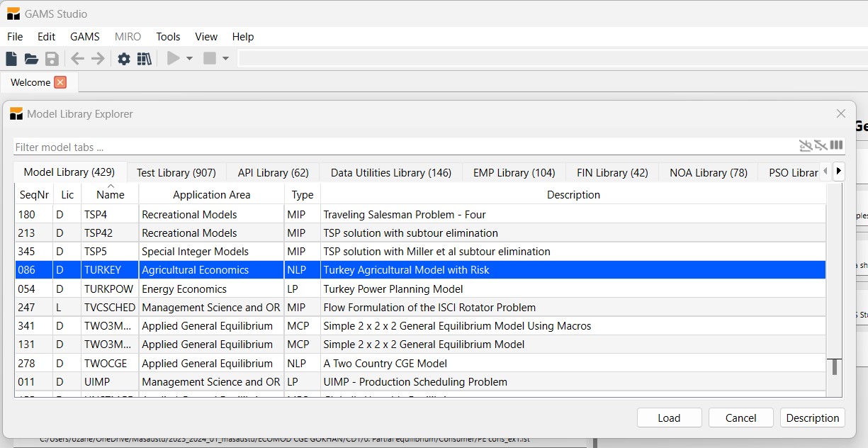Select the TURKPOW model row
Image resolution: width=868 pixels, height=448 pixels.
click(420, 289)
